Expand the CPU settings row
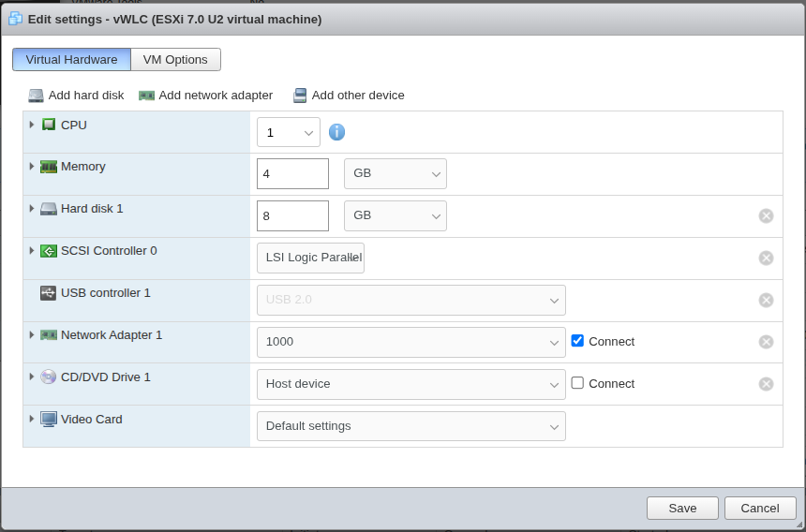 click(32, 125)
